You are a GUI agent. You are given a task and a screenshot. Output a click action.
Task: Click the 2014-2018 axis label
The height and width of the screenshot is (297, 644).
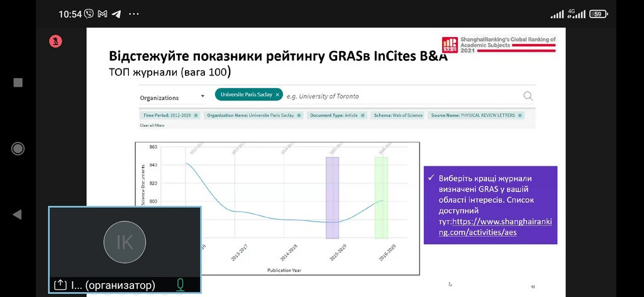click(290, 254)
